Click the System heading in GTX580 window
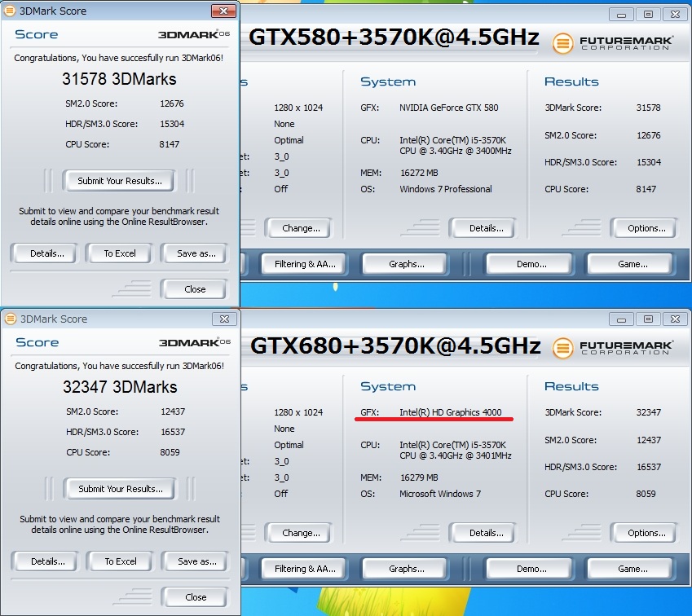The width and height of the screenshot is (692, 616). [x=388, y=81]
